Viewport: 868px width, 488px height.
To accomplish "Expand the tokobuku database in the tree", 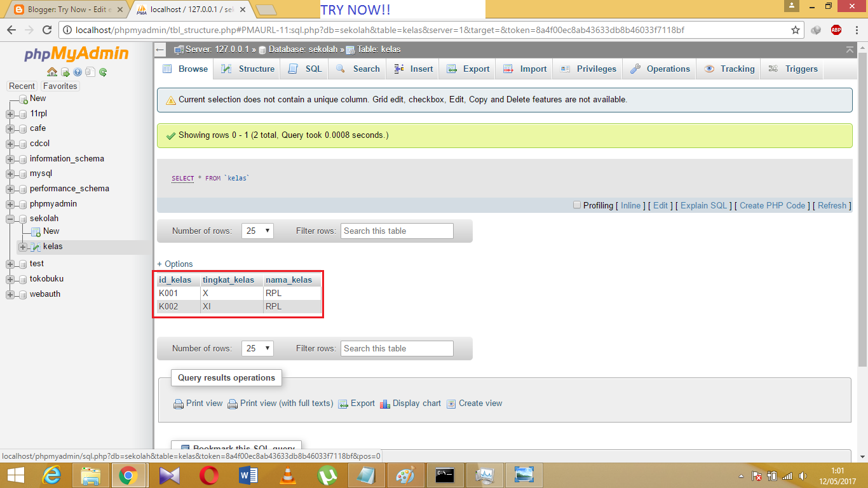I will pyautogui.click(x=9, y=278).
